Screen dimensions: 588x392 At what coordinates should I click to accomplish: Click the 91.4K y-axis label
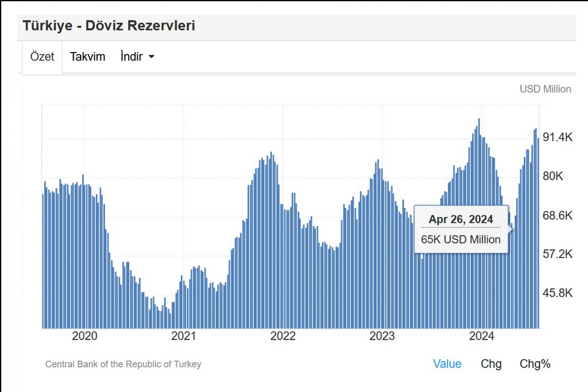[557, 137]
